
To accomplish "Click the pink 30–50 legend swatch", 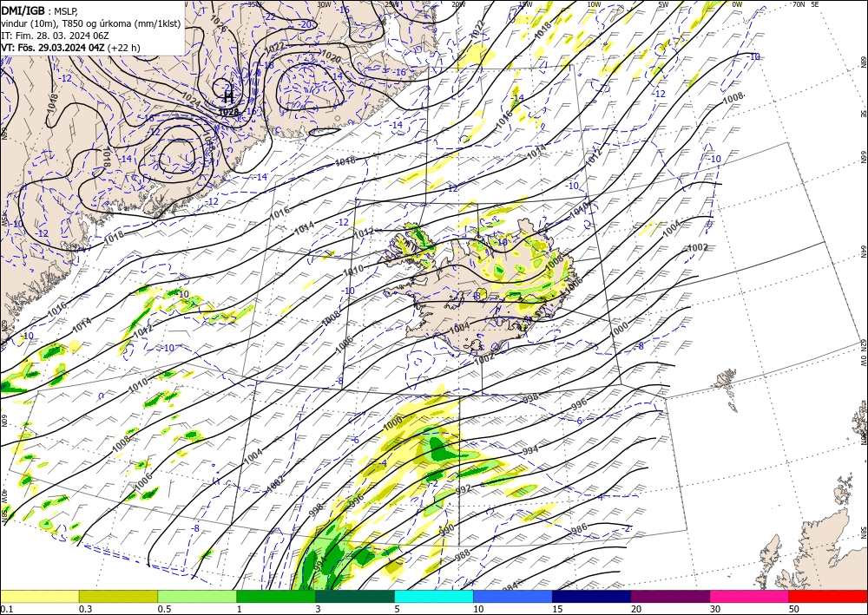I will pos(750,596).
